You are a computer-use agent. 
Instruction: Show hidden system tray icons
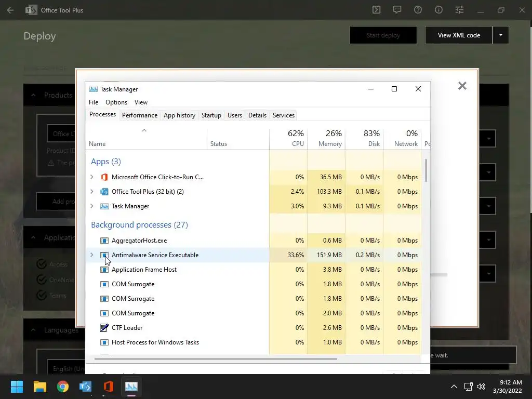coord(454,387)
